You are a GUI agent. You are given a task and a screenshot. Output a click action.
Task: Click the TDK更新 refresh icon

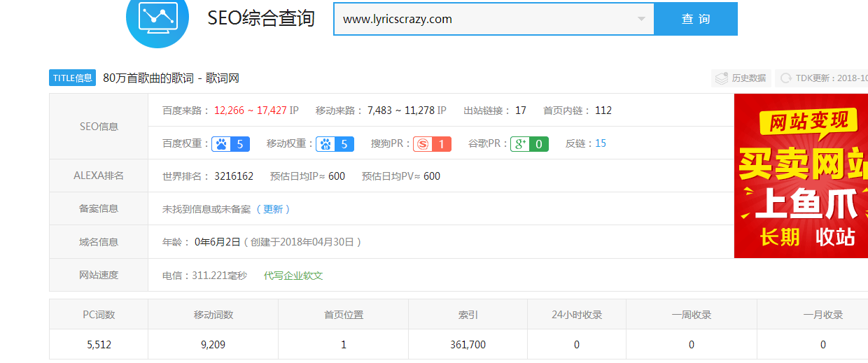[x=786, y=78]
